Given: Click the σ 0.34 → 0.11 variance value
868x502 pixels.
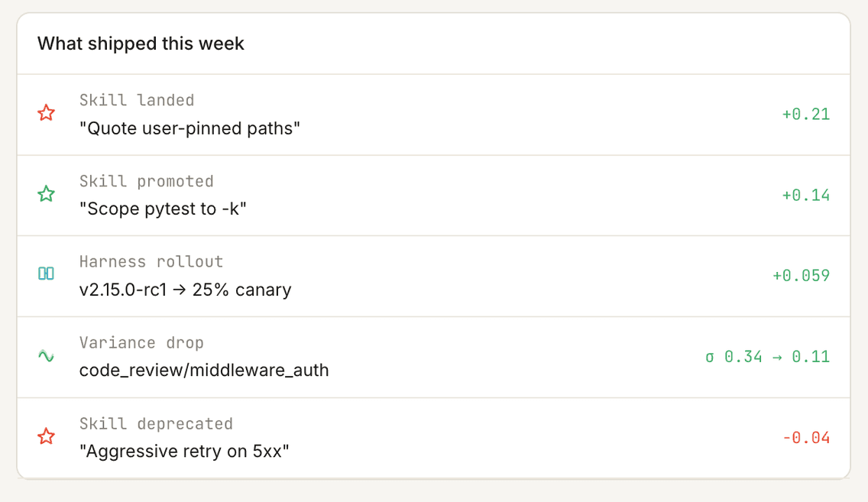Looking at the screenshot, I should point(767,357).
